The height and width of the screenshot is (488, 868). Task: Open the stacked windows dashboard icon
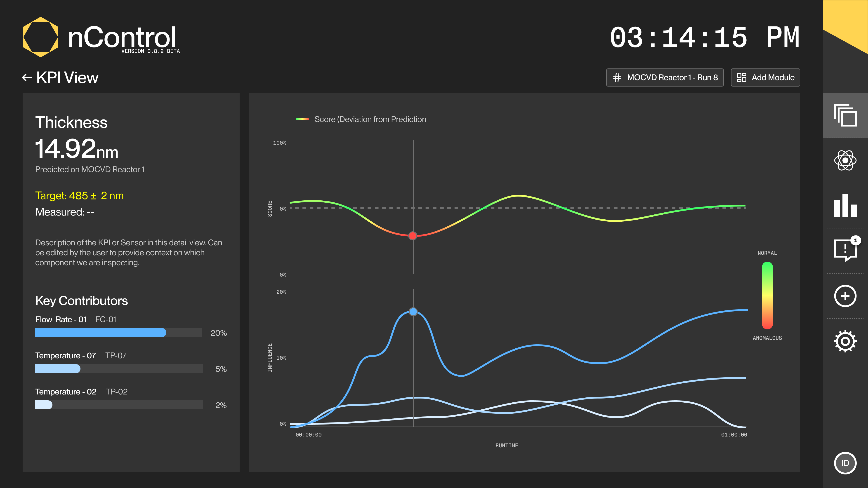click(x=845, y=115)
